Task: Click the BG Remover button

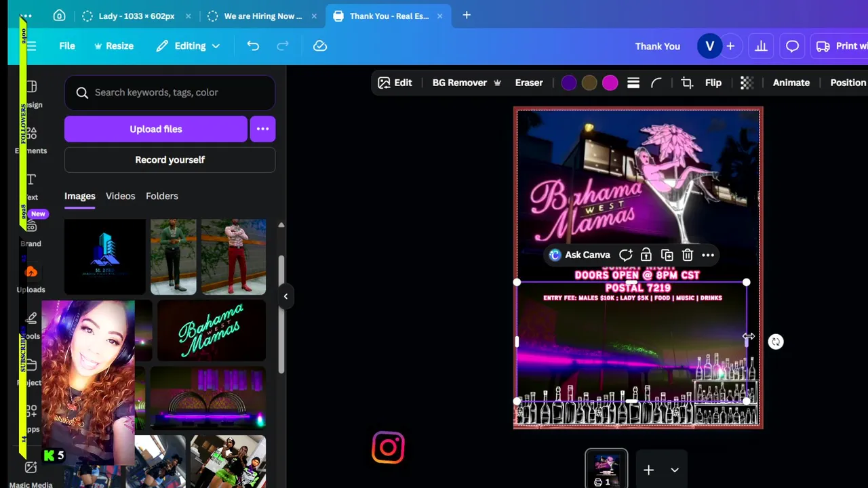Action: pos(467,83)
